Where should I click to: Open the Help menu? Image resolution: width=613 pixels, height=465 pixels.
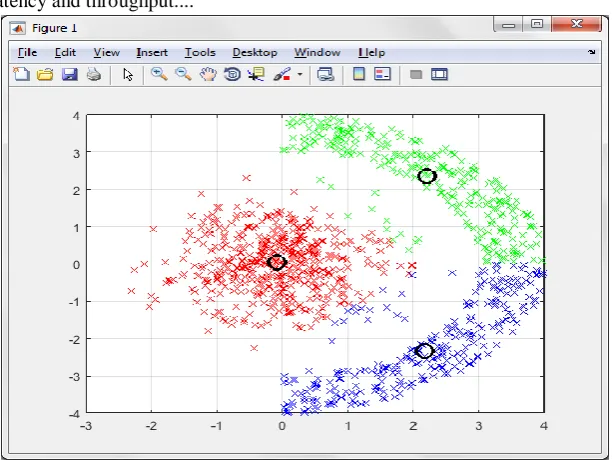point(371,52)
